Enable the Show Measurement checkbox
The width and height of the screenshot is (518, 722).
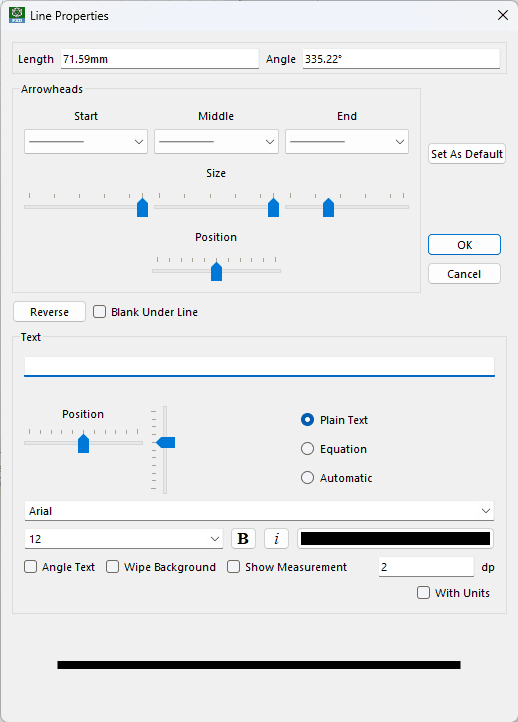coord(233,566)
